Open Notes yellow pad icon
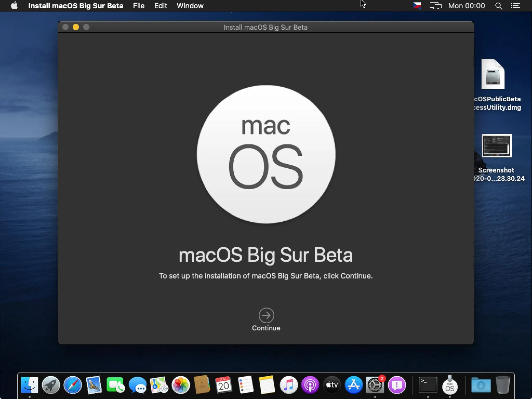The height and width of the screenshot is (399, 532). (267, 385)
